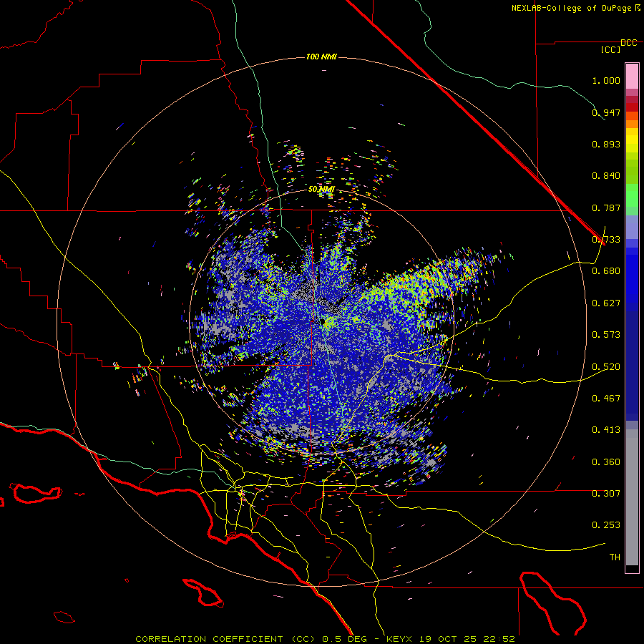
Task: Select the 0.840 legend value
Action: [x=606, y=176]
